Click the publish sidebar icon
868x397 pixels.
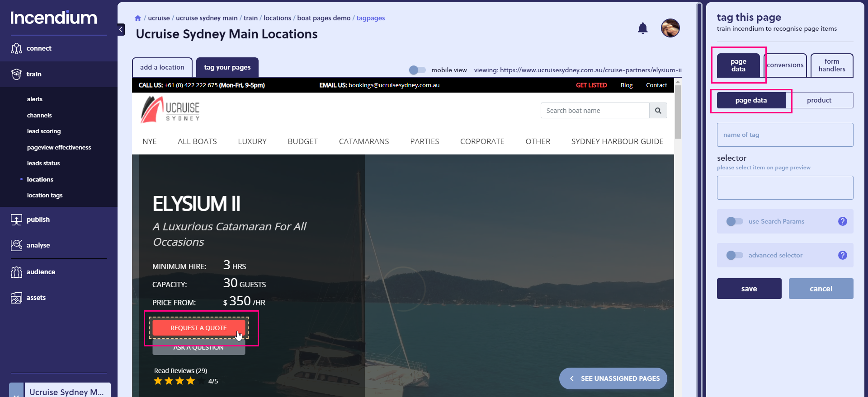[16, 220]
